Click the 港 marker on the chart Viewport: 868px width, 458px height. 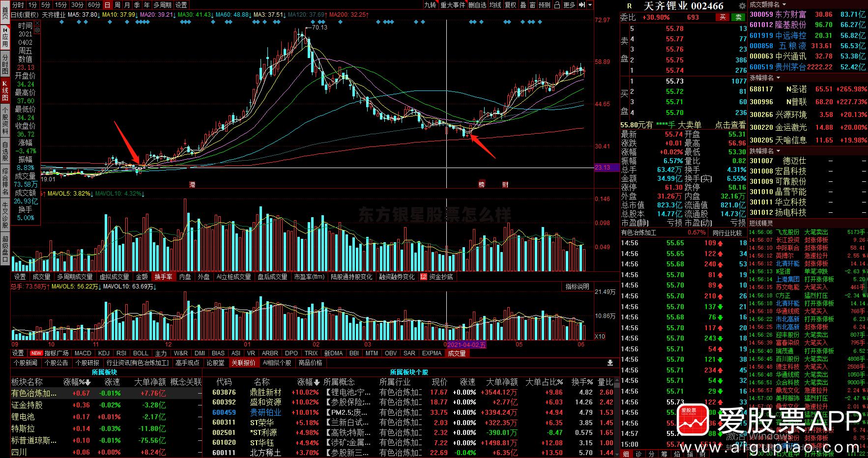click(193, 185)
